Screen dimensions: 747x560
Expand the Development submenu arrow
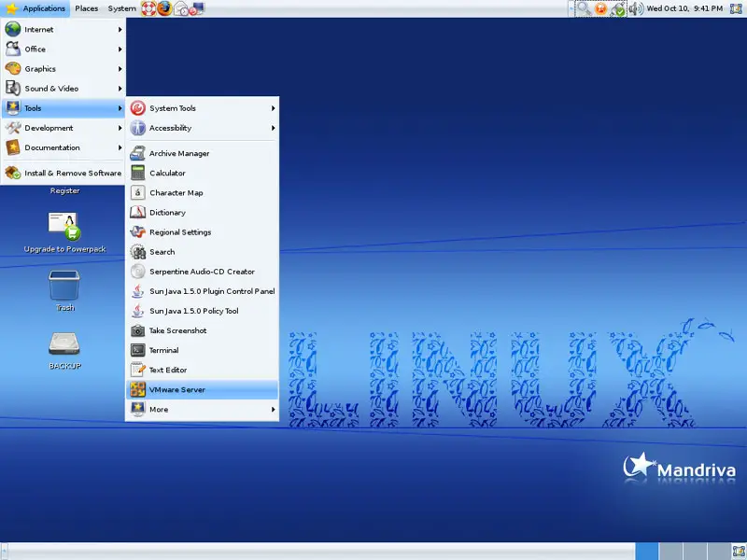(x=120, y=128)
